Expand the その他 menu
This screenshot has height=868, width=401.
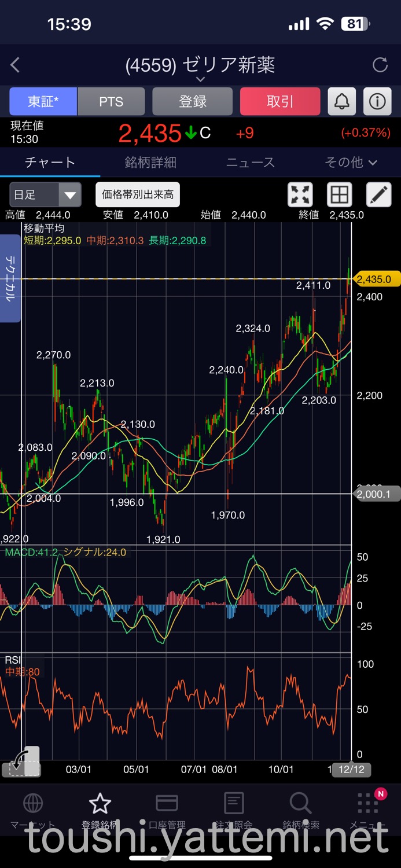(x=351, y=163)
